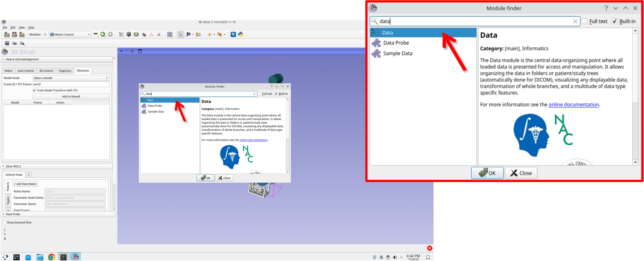Select the mouse pointer interaction mode
Screen dimensions: 644x261
pos(181,34)
